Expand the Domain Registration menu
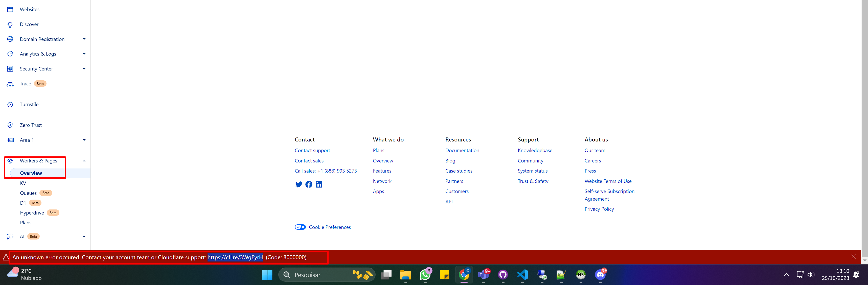The height and width of the screenshot is (285, 868). click(x=84, y=39)
